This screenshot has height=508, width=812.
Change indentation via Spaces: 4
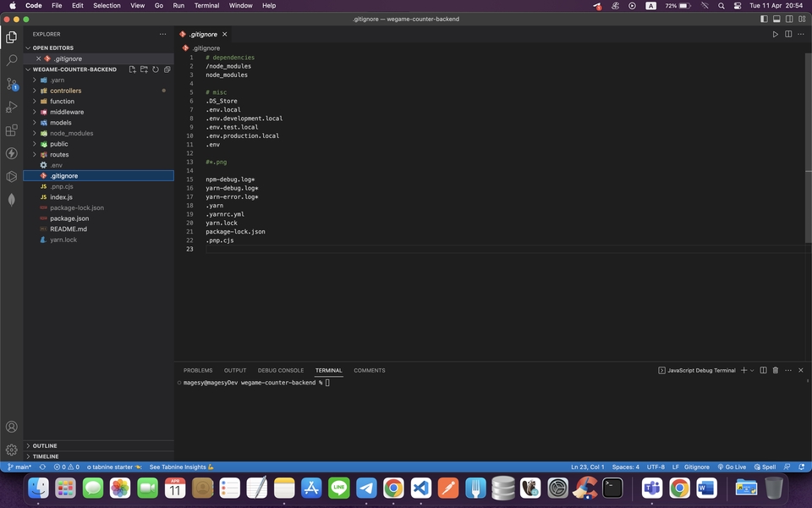point(626,467)
